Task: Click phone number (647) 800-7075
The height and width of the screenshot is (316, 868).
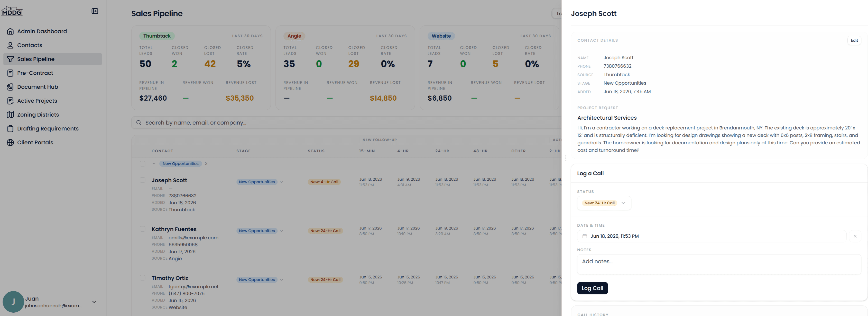Action: pyautogui.click(x=186, y=294)
